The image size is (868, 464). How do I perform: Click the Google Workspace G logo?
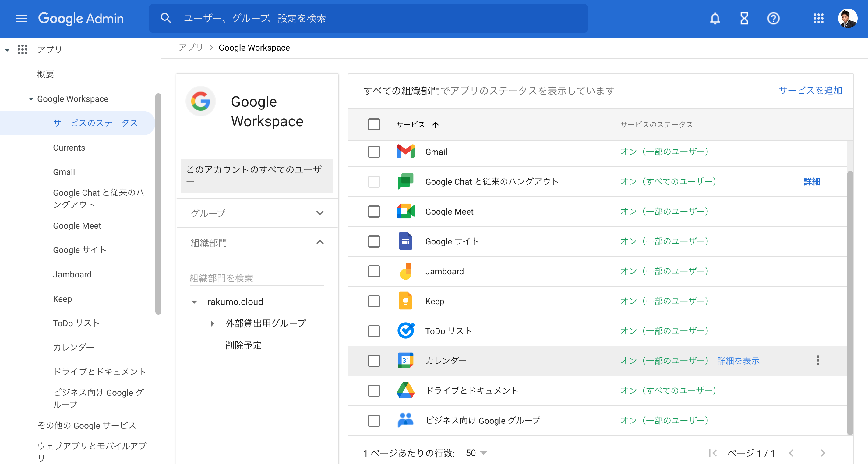click(200, 101)
